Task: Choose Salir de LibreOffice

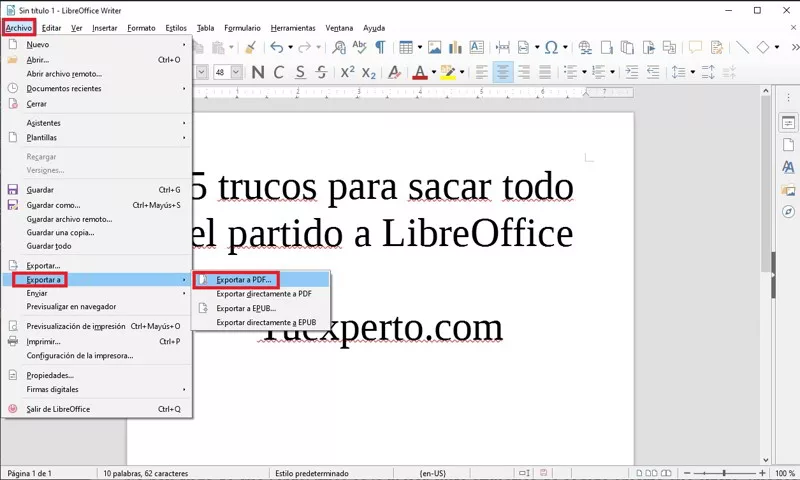Action: [96, 409]
